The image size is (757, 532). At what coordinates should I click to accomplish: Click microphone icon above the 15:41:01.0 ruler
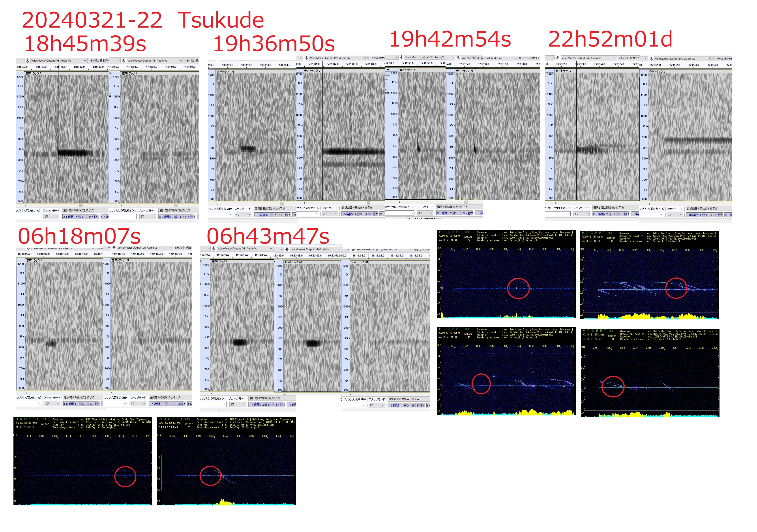tap(114, 248)
